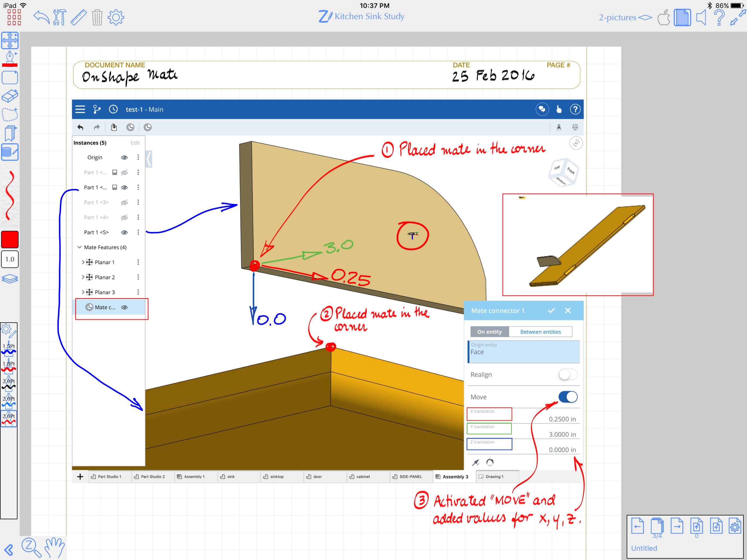Open the tools wrench and screwdriver icon
The width and height of the screenshot is (747, 560).
(60, 17)
